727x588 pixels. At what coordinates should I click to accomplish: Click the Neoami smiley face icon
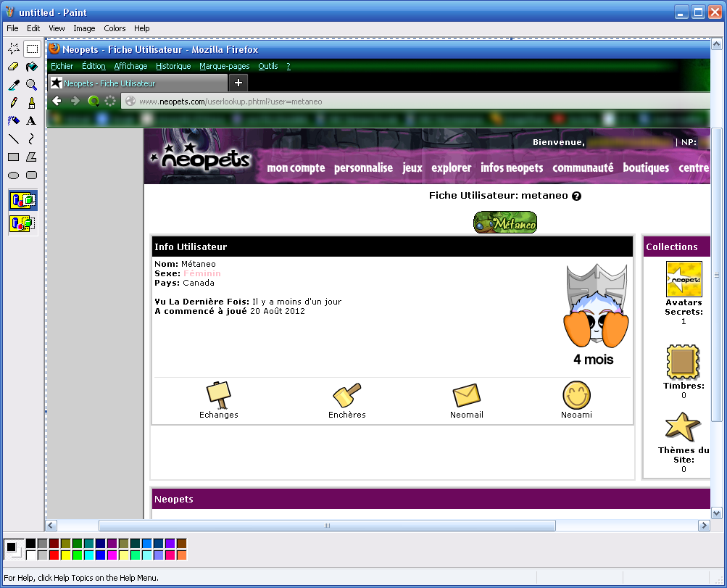[576, 395]
